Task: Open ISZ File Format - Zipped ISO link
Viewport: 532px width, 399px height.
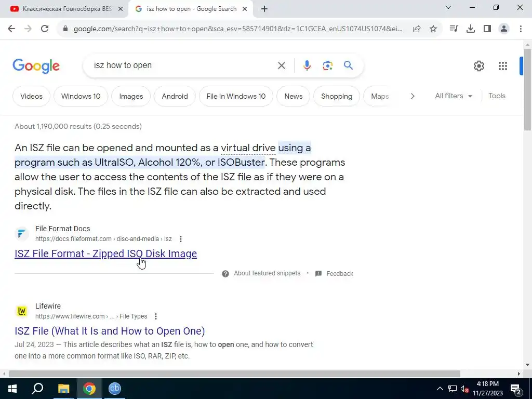Action: [105, 254]
